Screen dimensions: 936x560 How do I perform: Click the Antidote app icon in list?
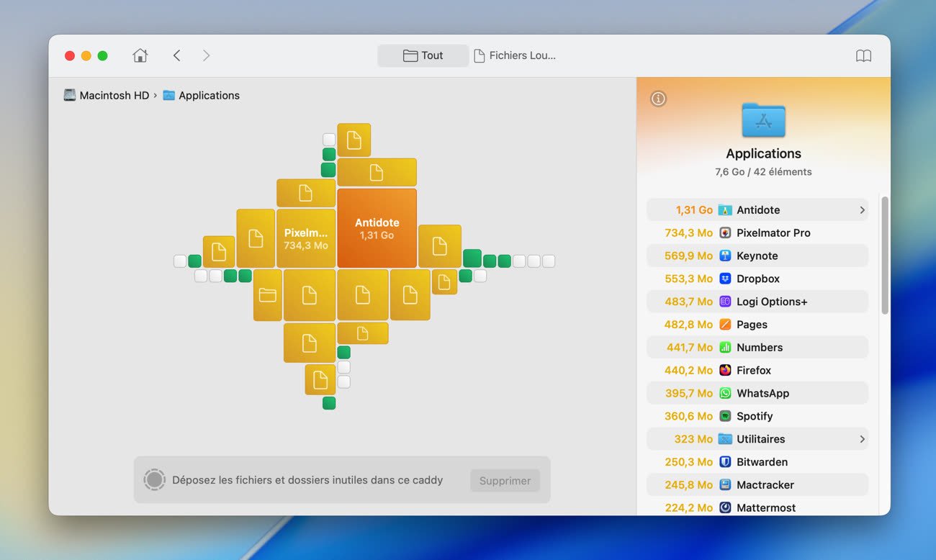pos(725,210)
